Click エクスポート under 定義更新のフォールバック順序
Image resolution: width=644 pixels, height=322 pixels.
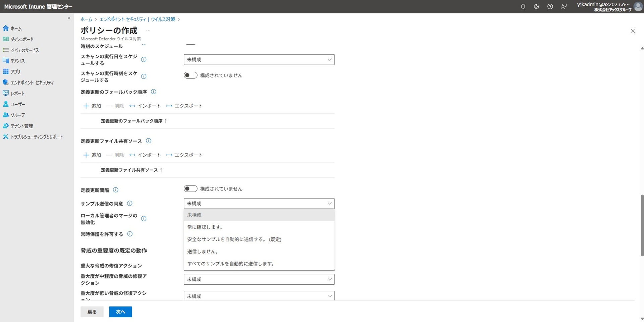[x=184, y=106]
